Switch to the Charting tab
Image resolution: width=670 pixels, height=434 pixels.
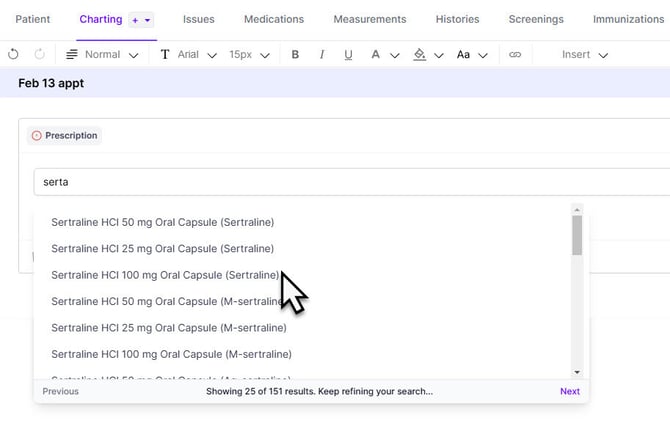pos(101,19)
